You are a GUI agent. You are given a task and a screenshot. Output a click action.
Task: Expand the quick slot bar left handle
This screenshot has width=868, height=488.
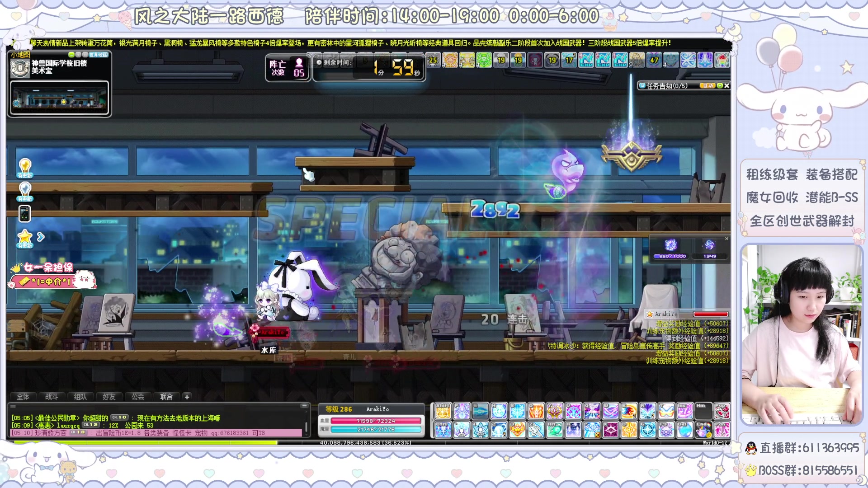[x=432, y=420]
